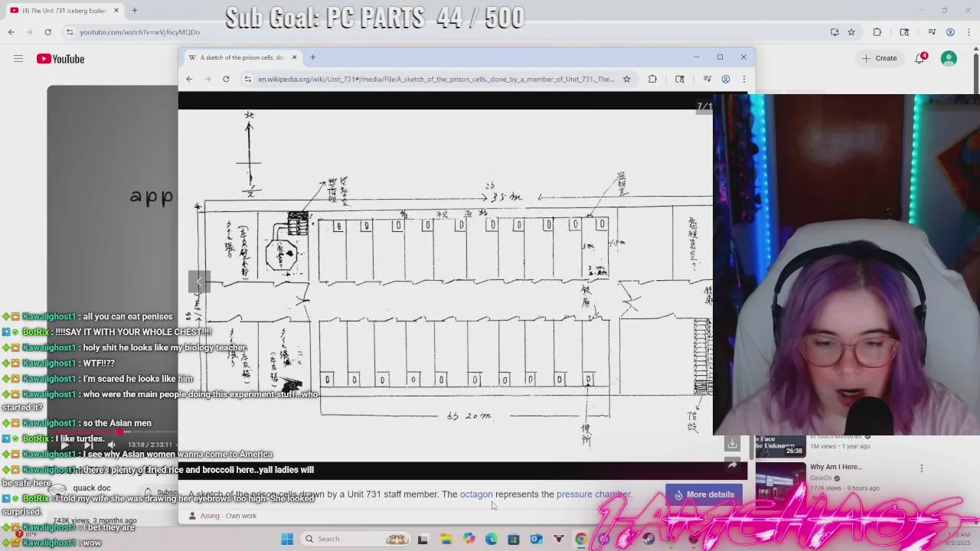
Task: Open profile icon in Wikipedia window
Action: [726, 79]
